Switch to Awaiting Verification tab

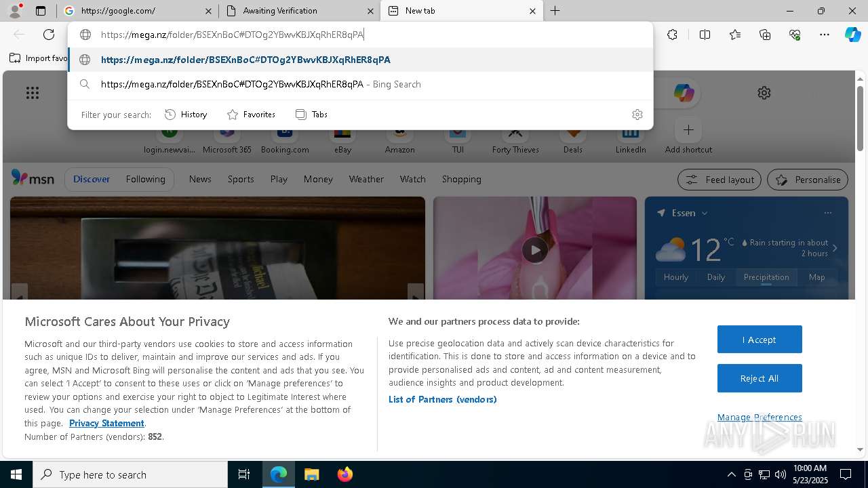[x=300, y=11]
